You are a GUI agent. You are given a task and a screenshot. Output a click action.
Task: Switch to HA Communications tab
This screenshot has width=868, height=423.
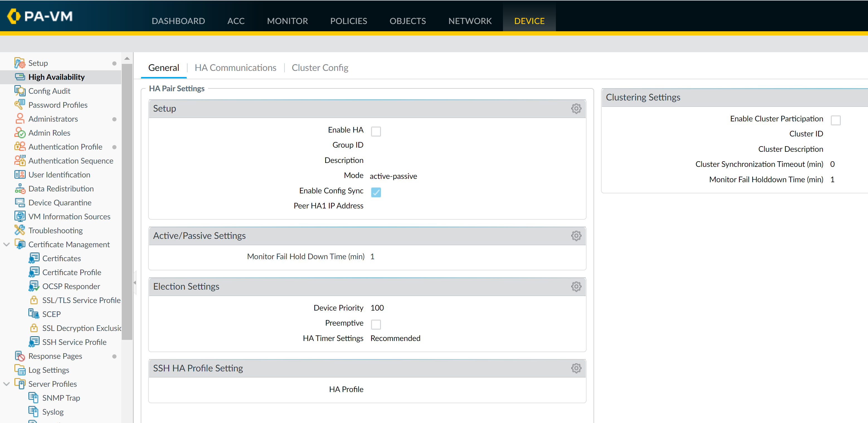(x=235, y=68)
